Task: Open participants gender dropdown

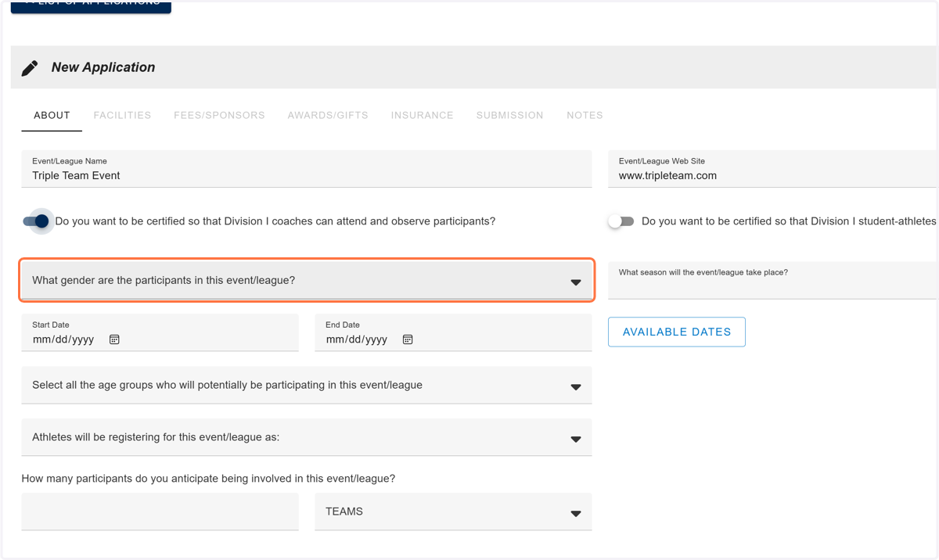Action: tap(307, 280)
